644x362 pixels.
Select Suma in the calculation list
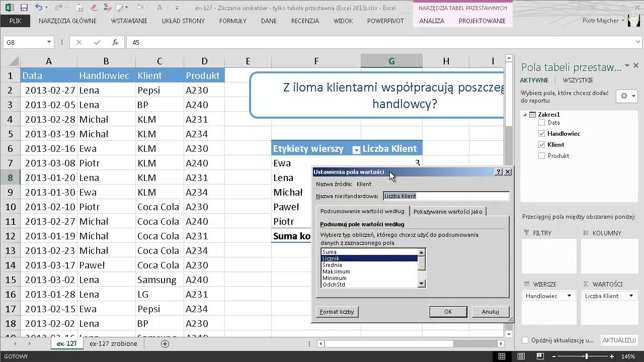[x=369, y=252]
